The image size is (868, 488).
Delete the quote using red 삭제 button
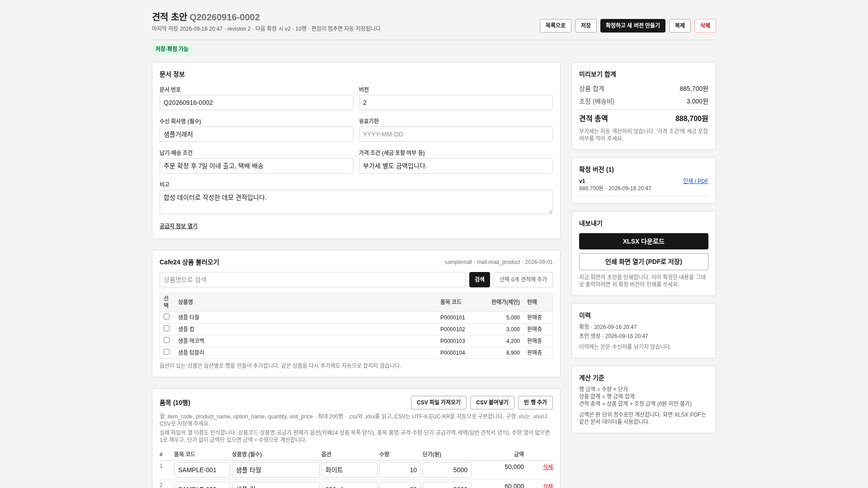[705, 26]
